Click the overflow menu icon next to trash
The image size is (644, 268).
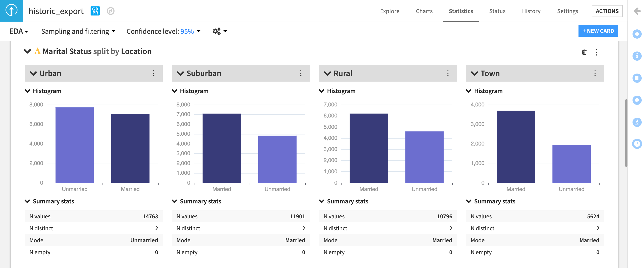pyautogui.click(x=597, y=52)
